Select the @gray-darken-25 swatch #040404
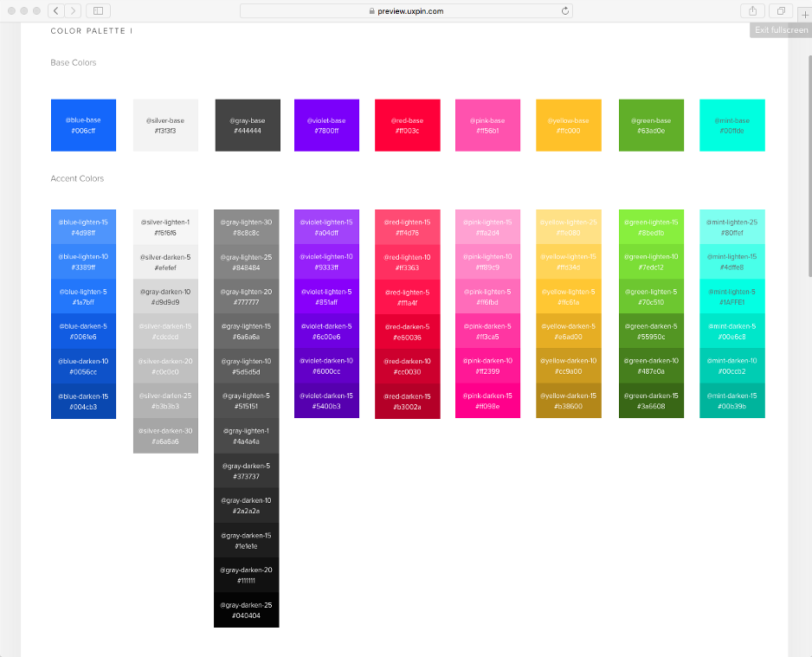Image resolution: width=812 pixels, height=657 pixels. (x=246, y=609)
